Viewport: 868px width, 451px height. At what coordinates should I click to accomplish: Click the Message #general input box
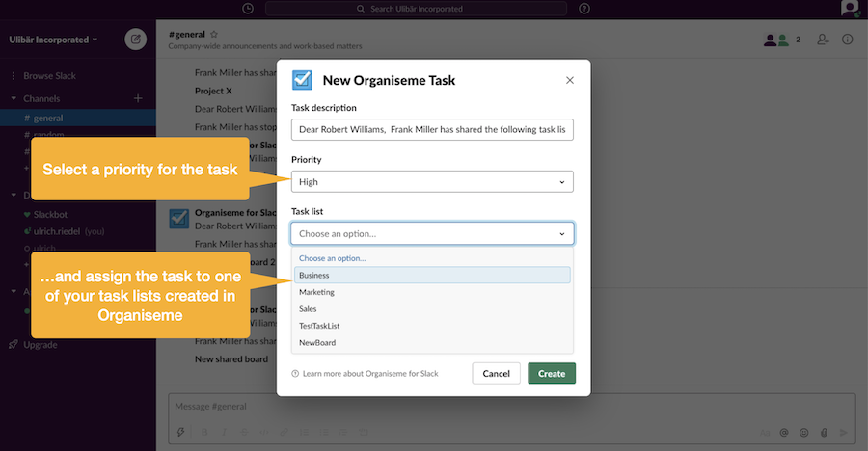click(x=511, y=407)
